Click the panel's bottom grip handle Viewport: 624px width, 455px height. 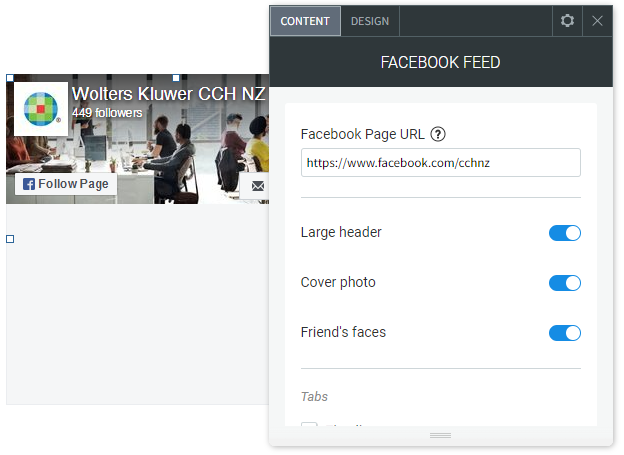click(x=441, y=435)
